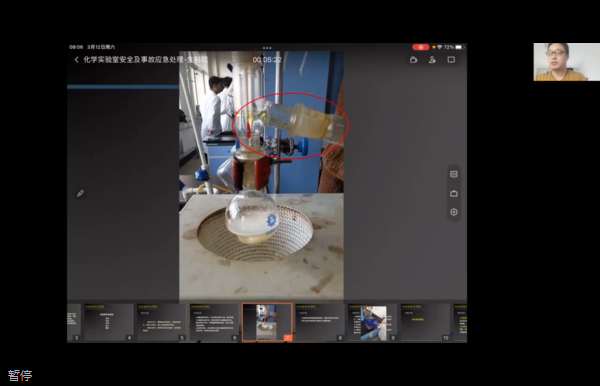Open the comment/notes icon on right panel

(454, 174)
